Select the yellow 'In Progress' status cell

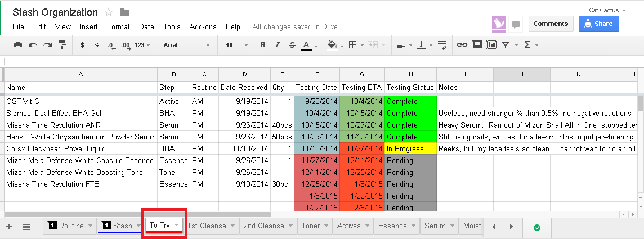[x=410, y=149]
